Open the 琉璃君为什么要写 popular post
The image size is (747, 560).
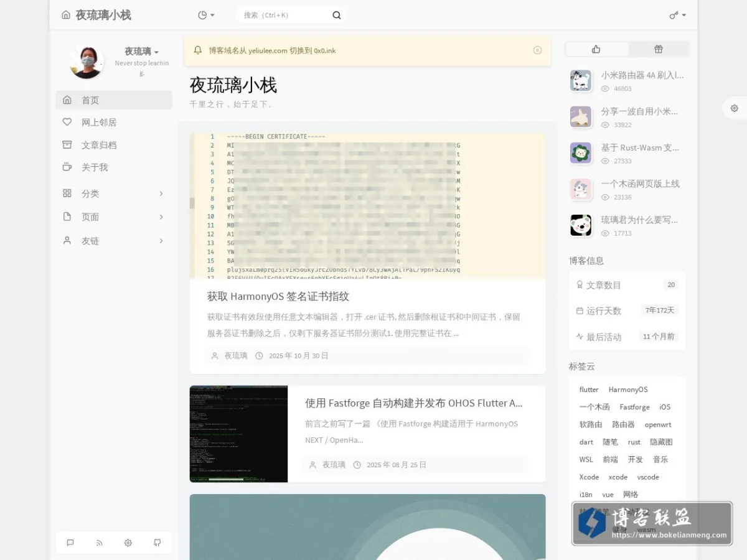[639, 220]
